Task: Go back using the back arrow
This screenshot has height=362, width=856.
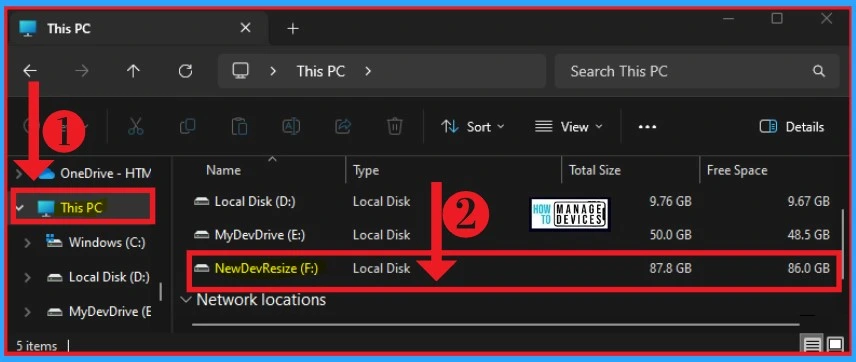Action: (30, 71)
